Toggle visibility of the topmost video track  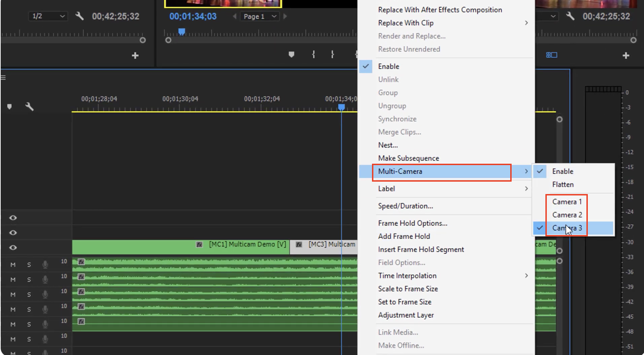(13, 218)
